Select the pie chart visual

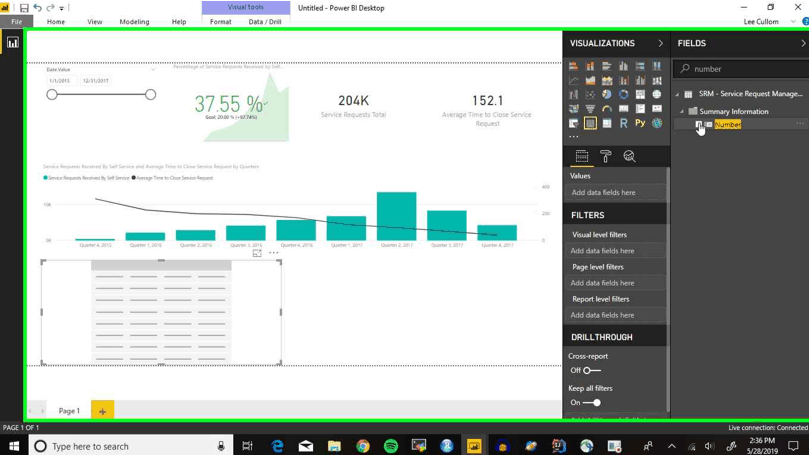(607, 94)
